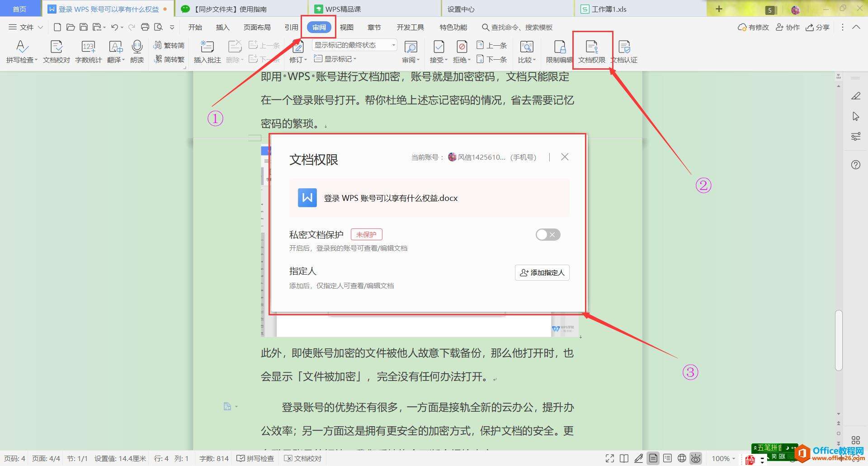868x466 pixels.
Task: Open the 开发工具 ribbon tab
Action: pyautogui.click(x=410, y=27)
